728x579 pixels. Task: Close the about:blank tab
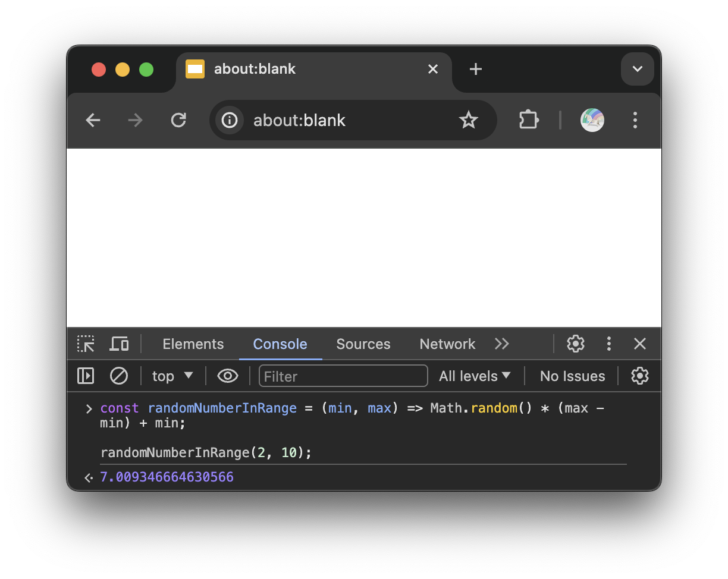tap(433, 70)
